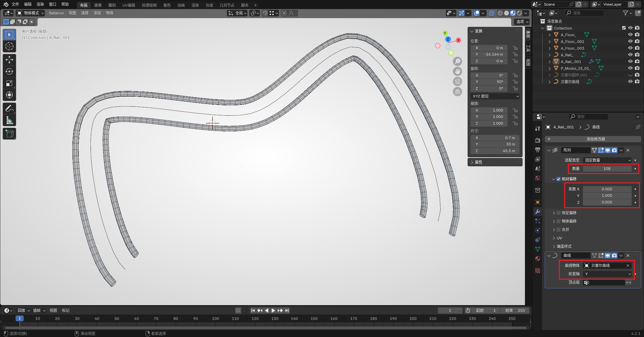The image size is (644, 337).
Task: Click the outliner 搜索 search field
Action: click(x=585, y=13)
